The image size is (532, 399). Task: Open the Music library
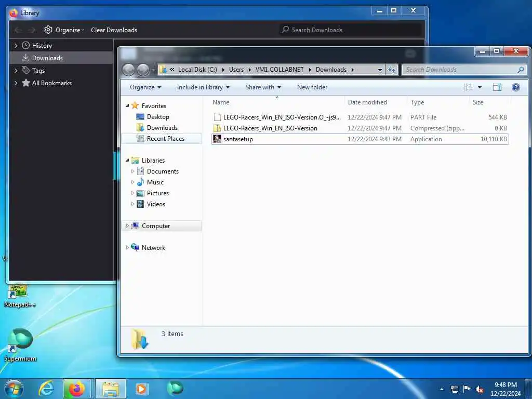coord(155,182)
